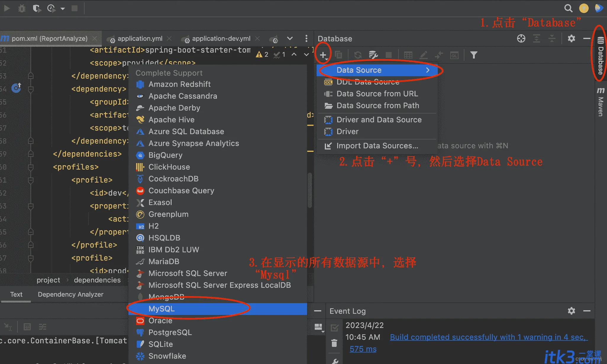Open Search Everywhere magnifier icon

click(x=568, y=8)
